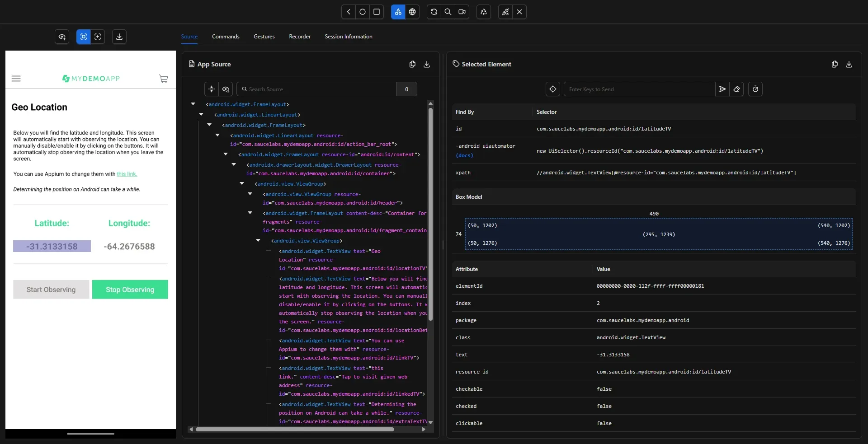Copy App Source XML to clipboard
Viewport: 868px width, 444px height.
click(412, 64)
